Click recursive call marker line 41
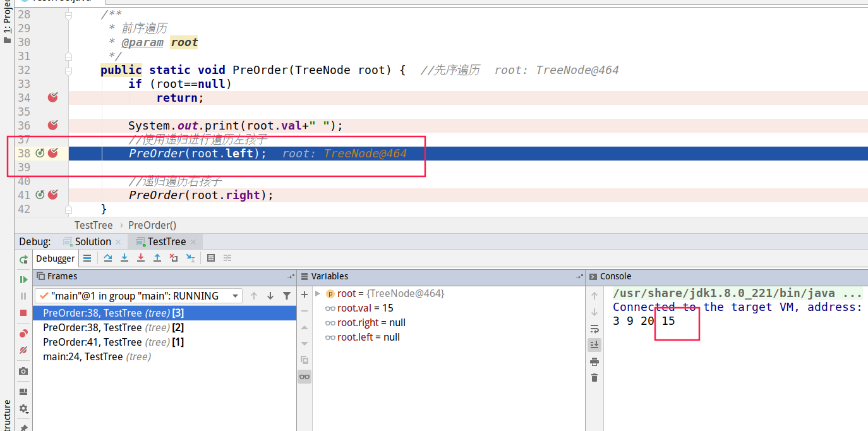This screenshot has width=868, height=431. 40,195
